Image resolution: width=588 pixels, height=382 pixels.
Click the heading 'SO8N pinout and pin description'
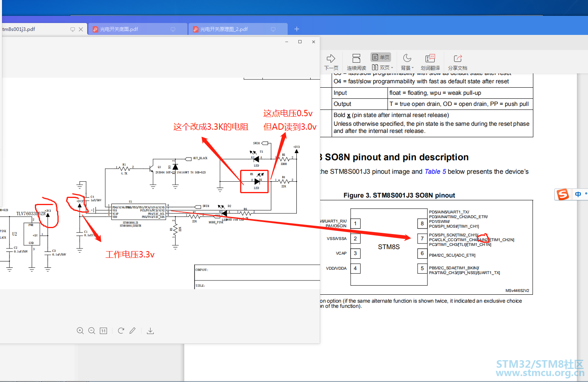[397, 157]
